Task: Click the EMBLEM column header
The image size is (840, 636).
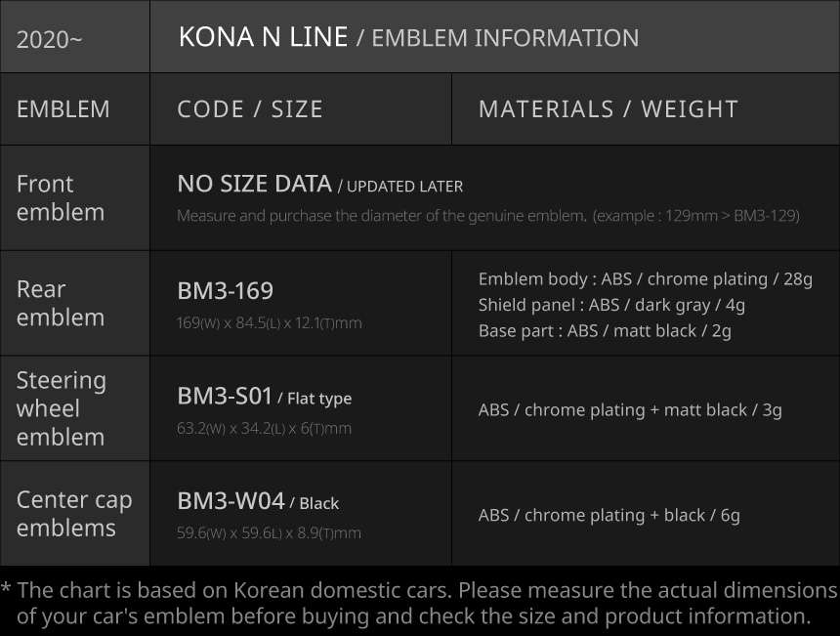Action: point(63,108)
